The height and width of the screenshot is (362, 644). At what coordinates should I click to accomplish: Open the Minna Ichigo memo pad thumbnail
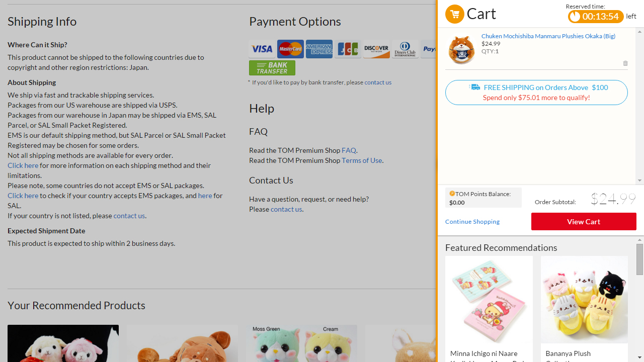pos(489,300)
